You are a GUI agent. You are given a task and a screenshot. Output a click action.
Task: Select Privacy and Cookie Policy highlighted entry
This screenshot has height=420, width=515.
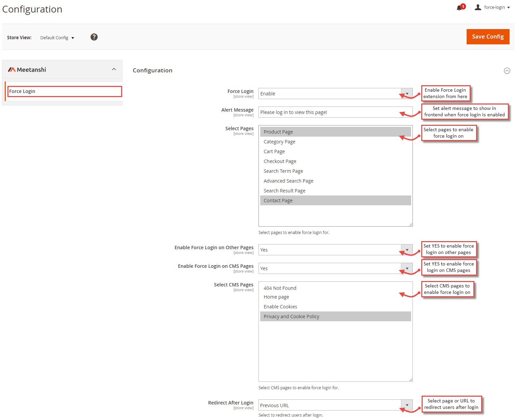[291, 316]
